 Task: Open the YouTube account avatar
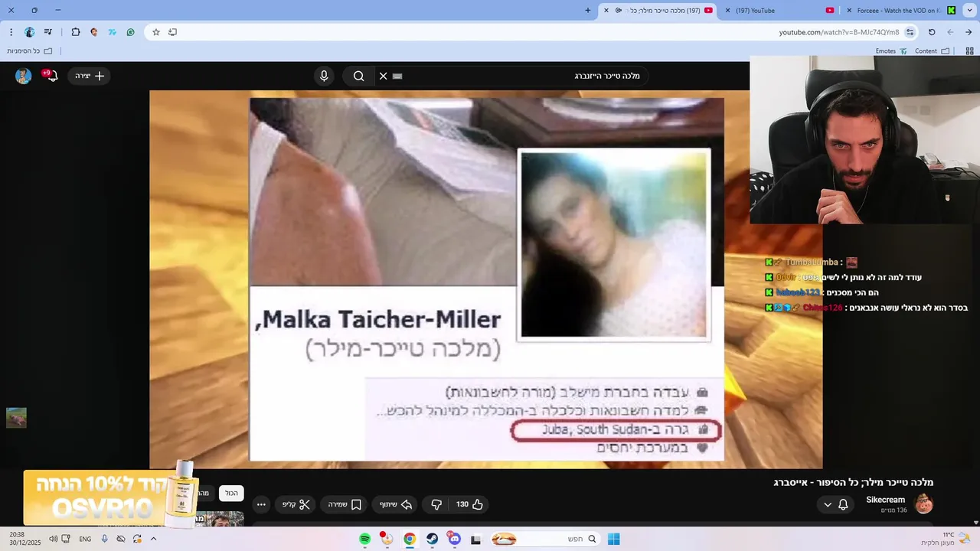click(23, 76)
